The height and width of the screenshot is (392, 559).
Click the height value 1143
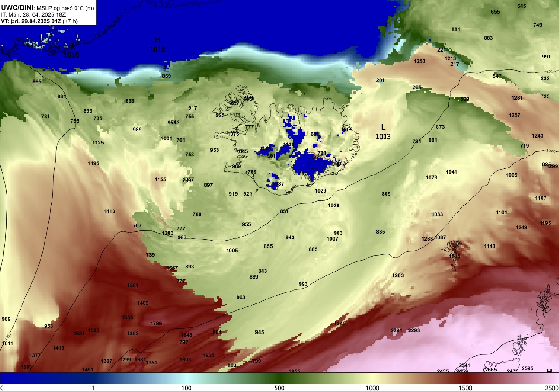point(490,246)
